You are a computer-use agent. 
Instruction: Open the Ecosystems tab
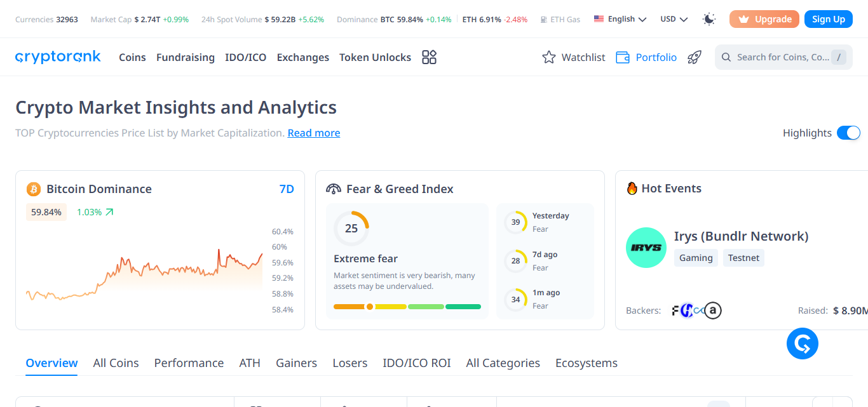[x=587, y=363]
